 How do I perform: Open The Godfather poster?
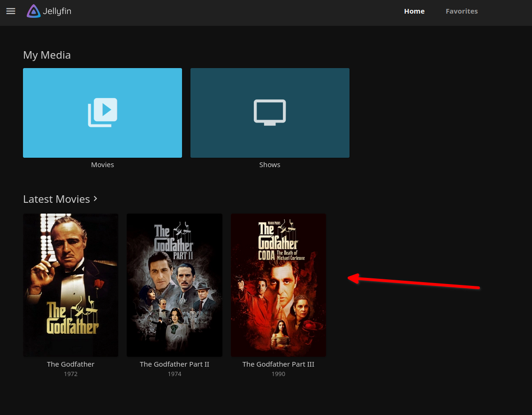(70, 285)
